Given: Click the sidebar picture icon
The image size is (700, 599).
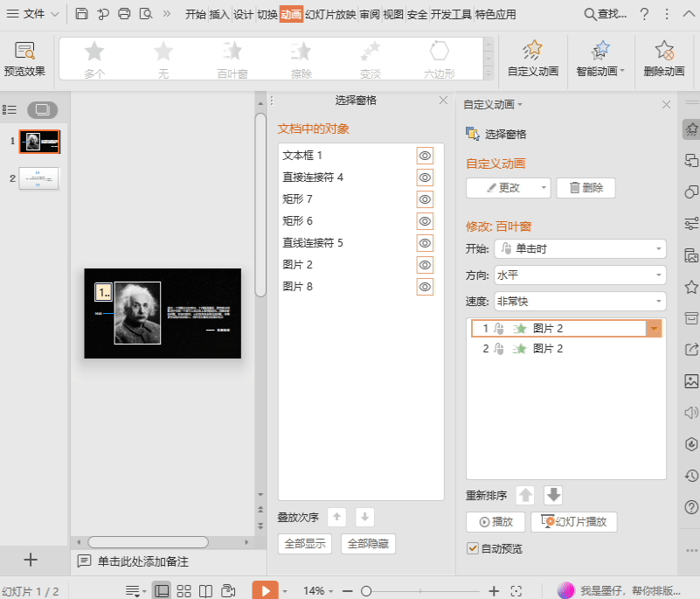Looking at the screenshot, I should [x=691, y=381].
